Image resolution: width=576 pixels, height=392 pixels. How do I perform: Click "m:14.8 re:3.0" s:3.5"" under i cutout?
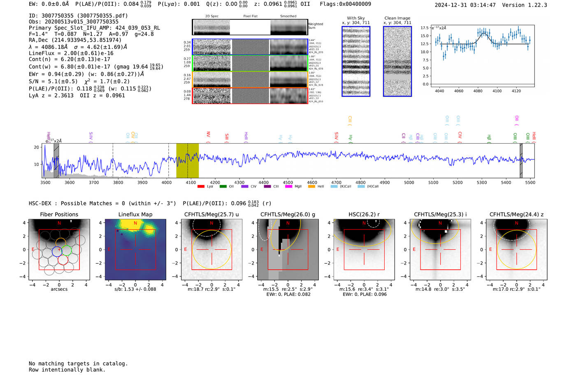pos(440,289)
